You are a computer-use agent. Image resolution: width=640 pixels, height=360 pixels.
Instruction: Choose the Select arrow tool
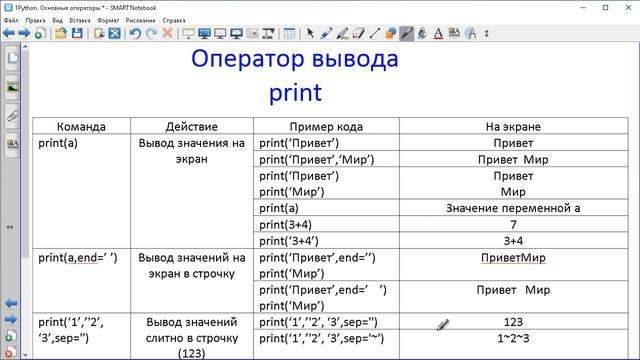point(310,33)
